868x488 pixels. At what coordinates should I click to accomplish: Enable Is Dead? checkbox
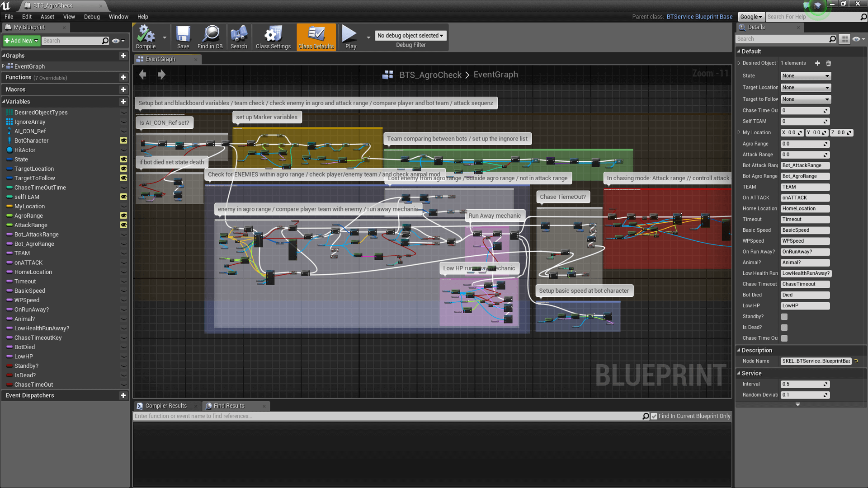[x=784, y=328]
